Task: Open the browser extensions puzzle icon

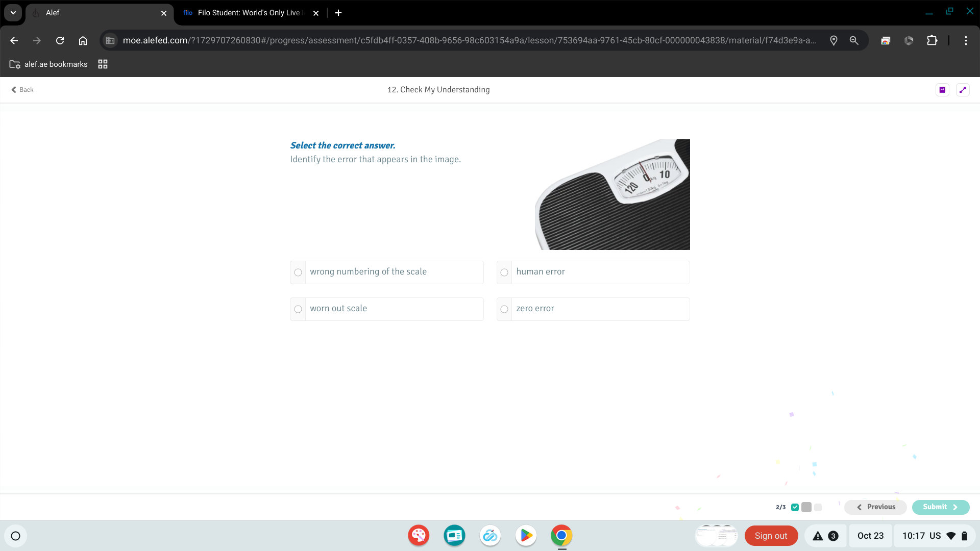Action: pos(932,40)
